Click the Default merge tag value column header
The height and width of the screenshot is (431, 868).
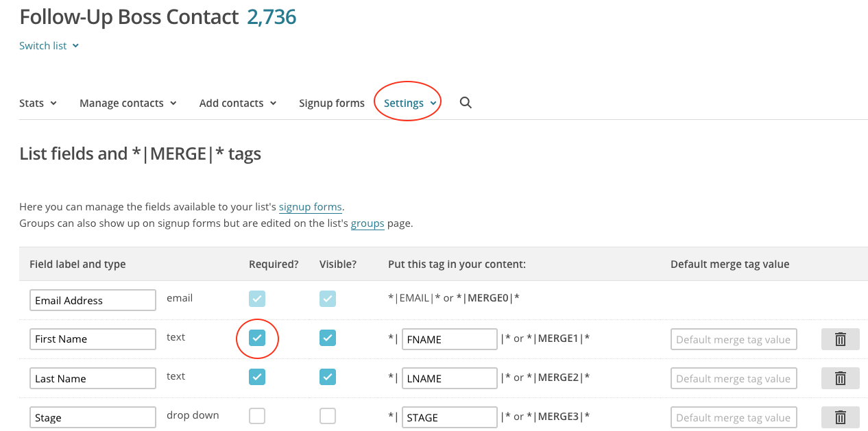click(730, 264)
